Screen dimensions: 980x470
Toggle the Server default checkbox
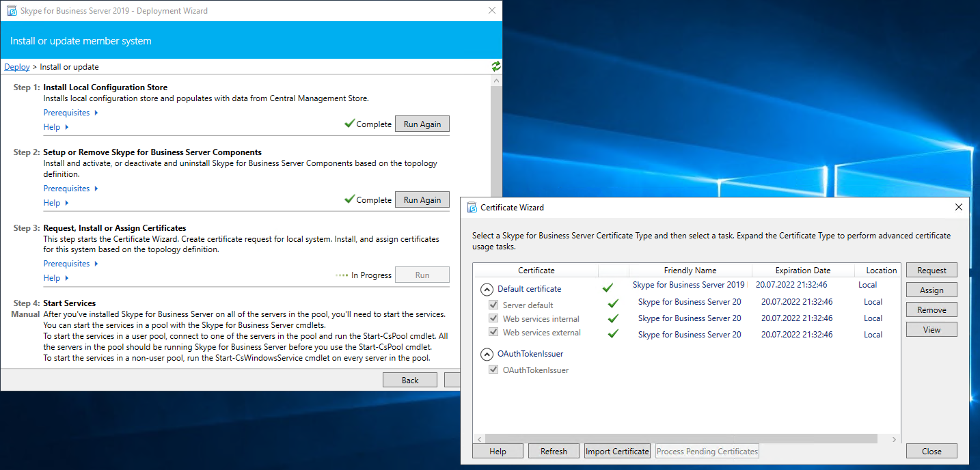pyautogui.click(x=493, y=305)
